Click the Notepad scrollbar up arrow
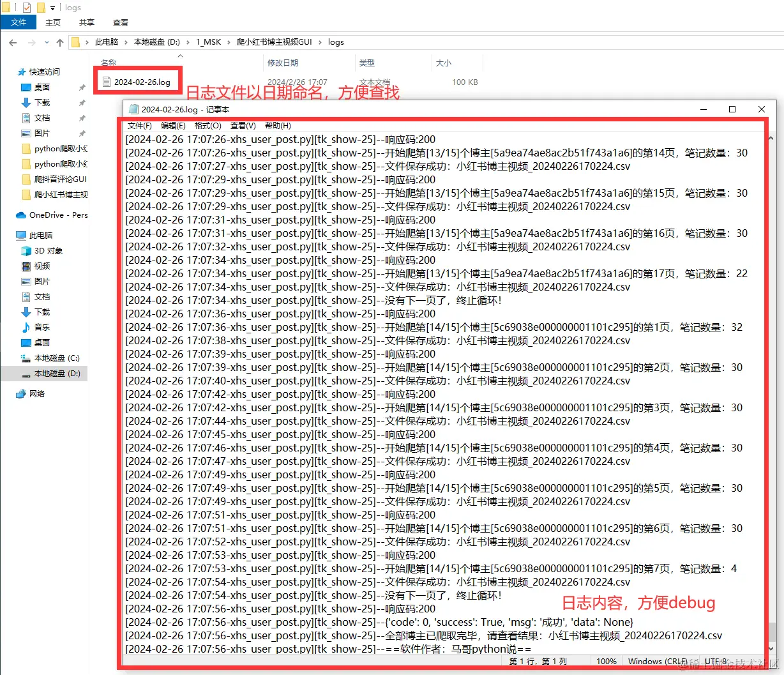The width and height of the screenshot is (784, 675). [x=772, y=137]
